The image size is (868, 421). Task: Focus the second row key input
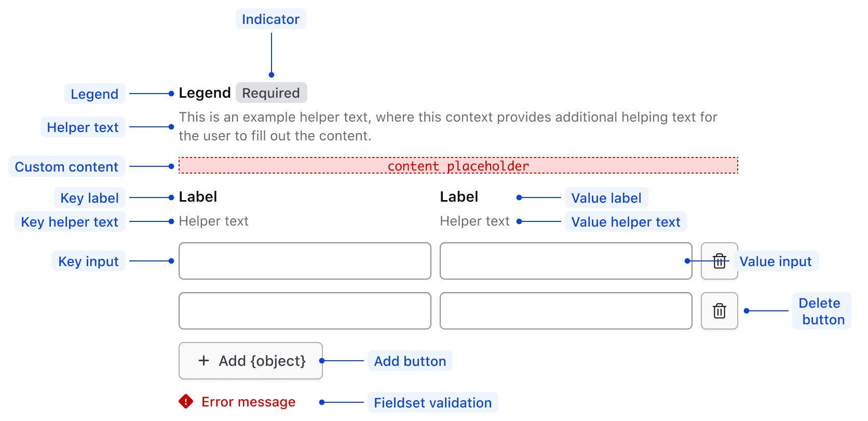coord(305,311)
